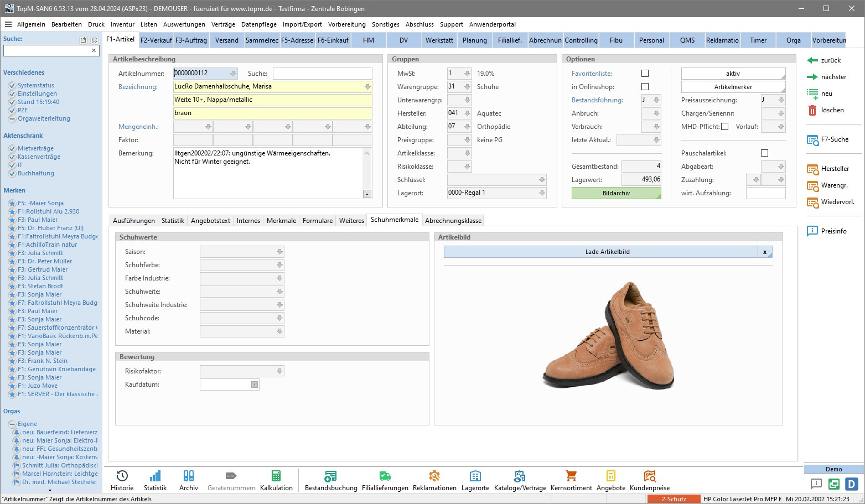Open the Historie icon in bottom toolbar
The width and height of the screenshot is (865, 504).
pyautogui.click(x=122, y=476)
